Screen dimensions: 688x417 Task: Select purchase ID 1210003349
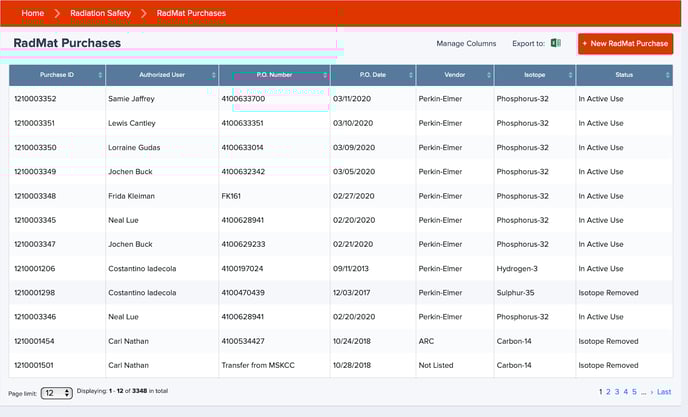click(x=35, y=172)
